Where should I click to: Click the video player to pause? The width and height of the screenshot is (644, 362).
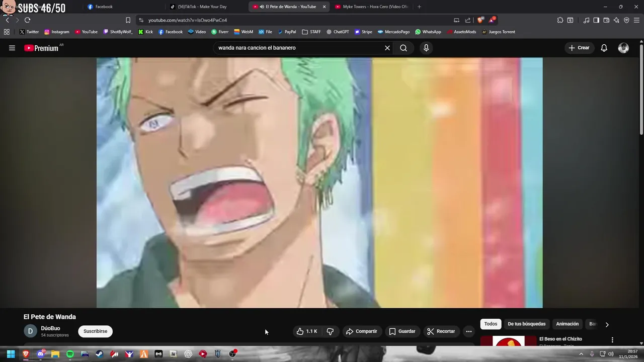[x=319, y=183]
